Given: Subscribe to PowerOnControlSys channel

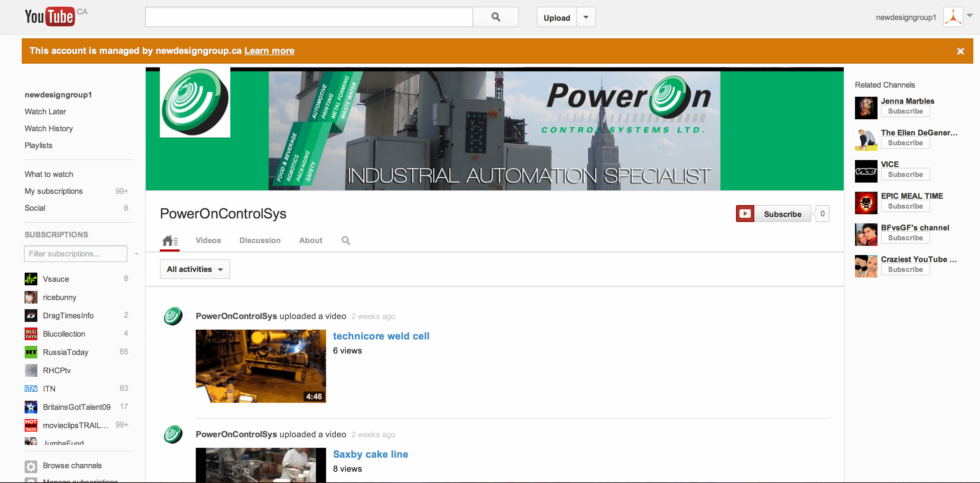Looking at the screenshot, I should pyautogui.click(x=773, y=214).
